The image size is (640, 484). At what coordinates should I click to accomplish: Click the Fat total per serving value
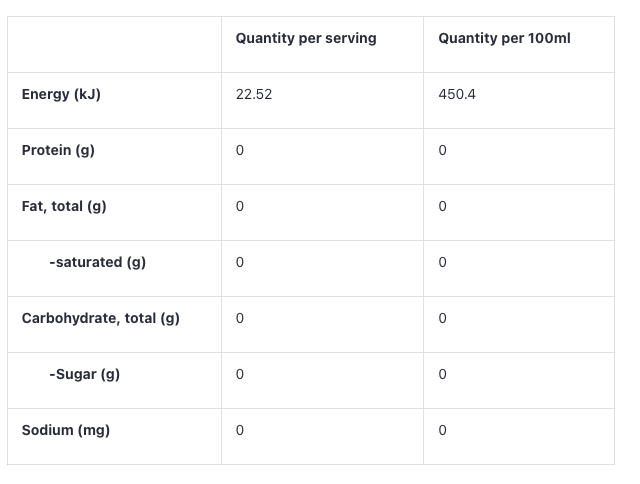(x=240, y=207)
